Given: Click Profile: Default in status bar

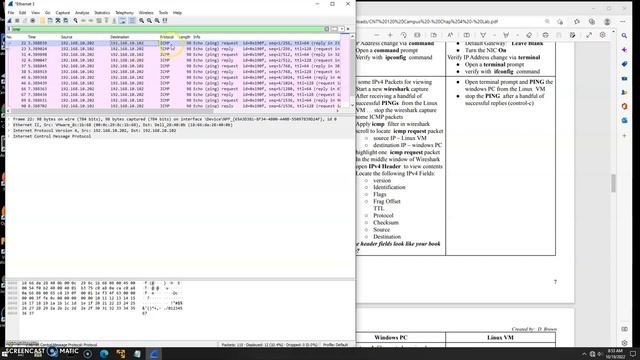Looking at the screenshot, I should (336, 345).
